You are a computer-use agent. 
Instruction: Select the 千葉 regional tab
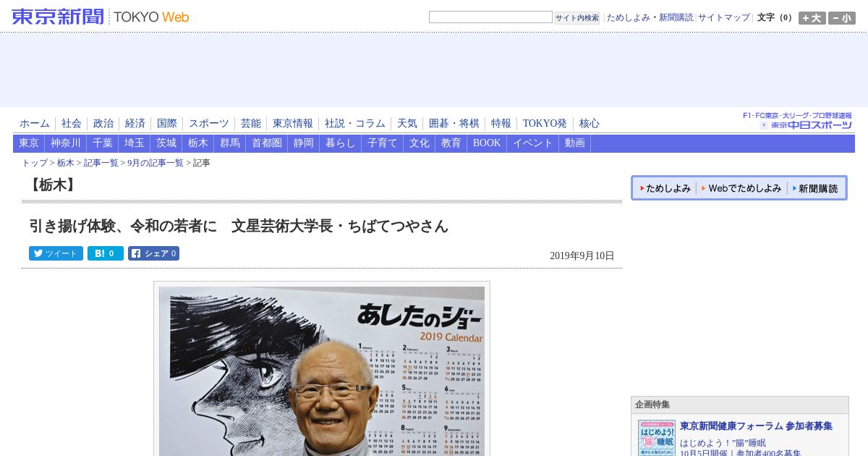pos(103,143)
